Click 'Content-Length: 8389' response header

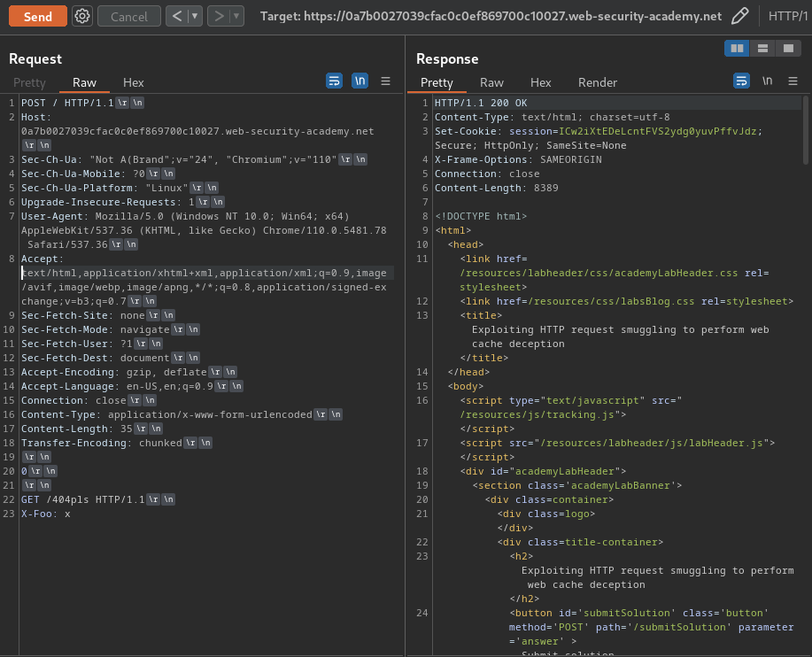coord(496,188)
